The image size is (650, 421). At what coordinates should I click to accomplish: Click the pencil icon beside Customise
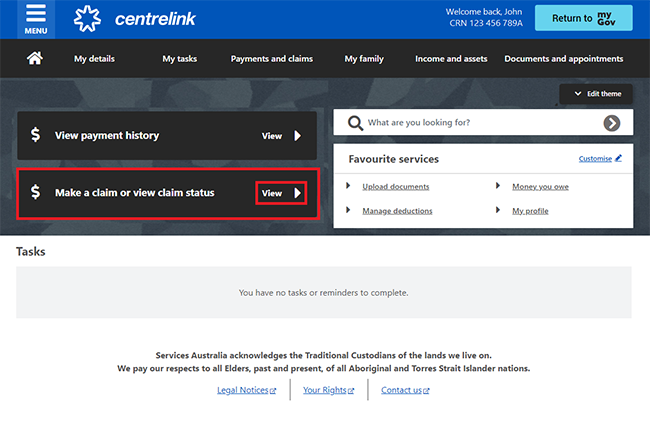coord(618,158)
